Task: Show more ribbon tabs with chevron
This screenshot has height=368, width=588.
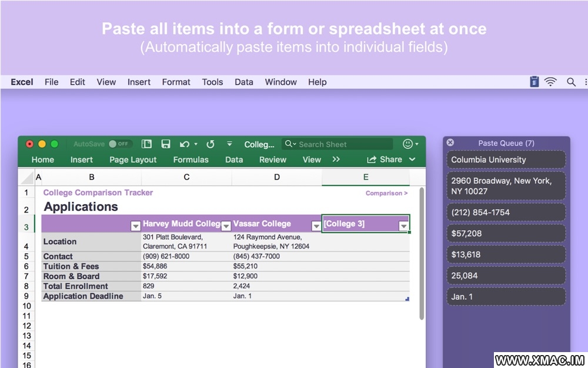Action: (x=336, y=160)
